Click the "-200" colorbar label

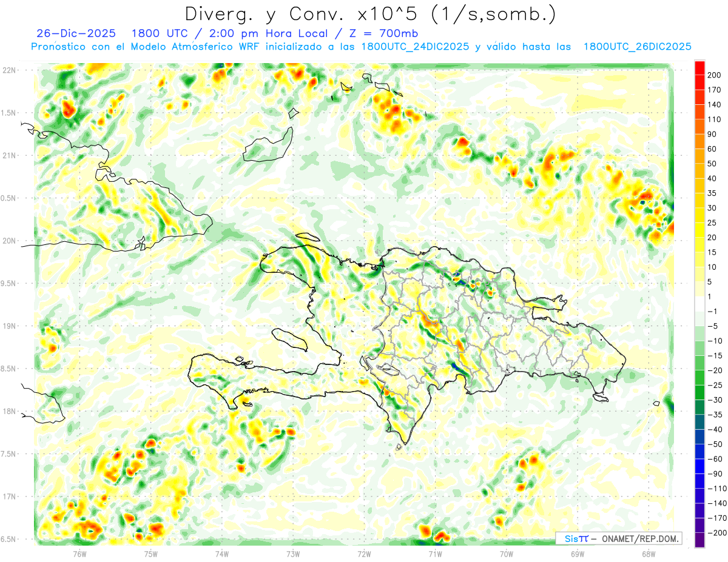click(718, 532)
